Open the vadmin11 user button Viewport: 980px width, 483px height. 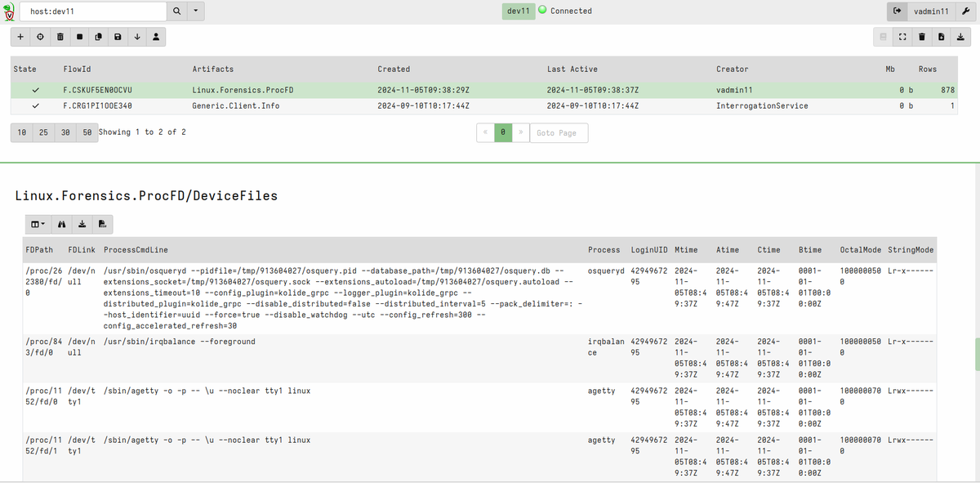[x=931, y=11]
